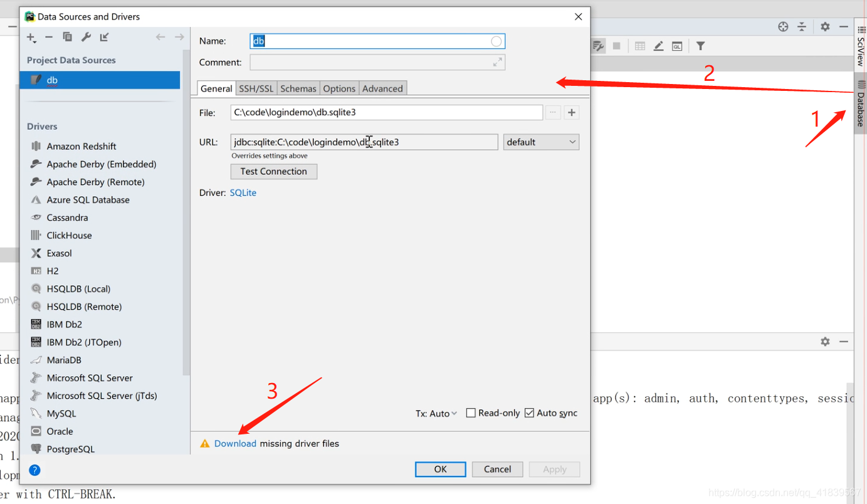This screenshot has height=504, width=867.
Task: Choose Apache Derby (Embedded) driver
Action: 102,164
